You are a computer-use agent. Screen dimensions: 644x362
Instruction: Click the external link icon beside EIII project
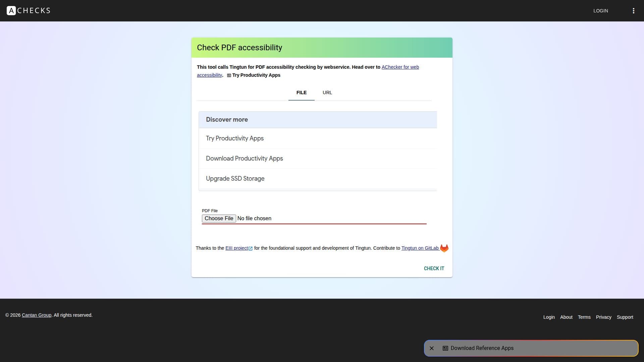pyautogui.click(x=250, y=248)
